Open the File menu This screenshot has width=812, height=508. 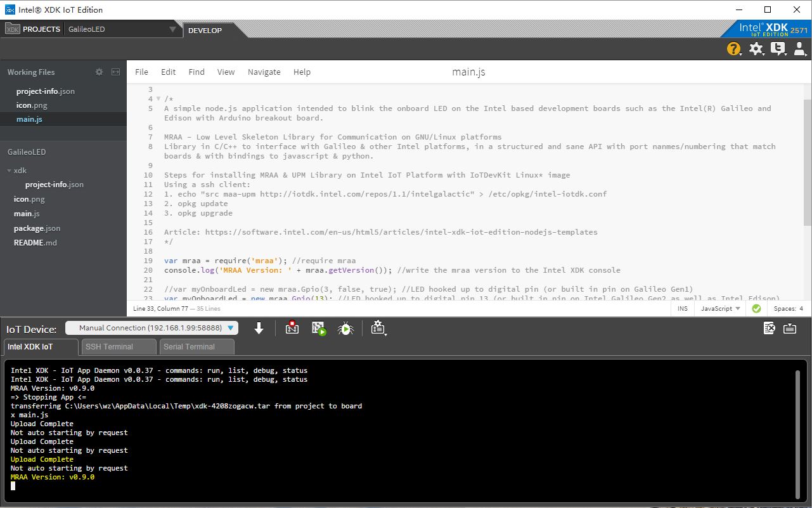[x=142, y=72]
